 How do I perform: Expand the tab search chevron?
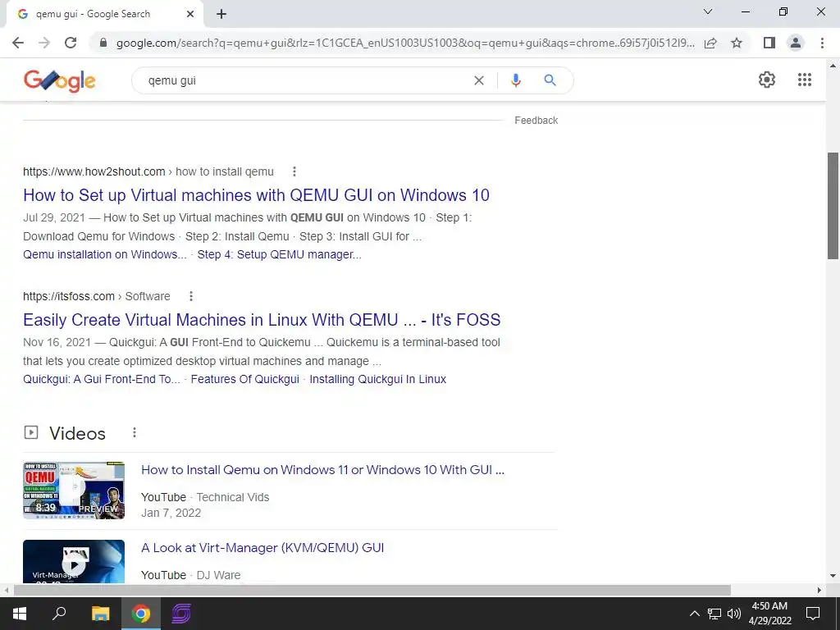708,11
